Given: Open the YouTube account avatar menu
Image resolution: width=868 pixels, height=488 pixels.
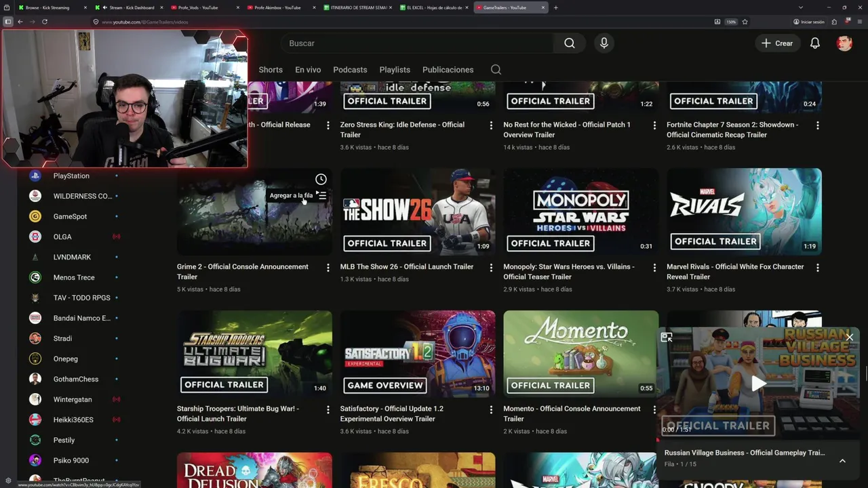Looking at the screenshot, I should coord(844,43).
